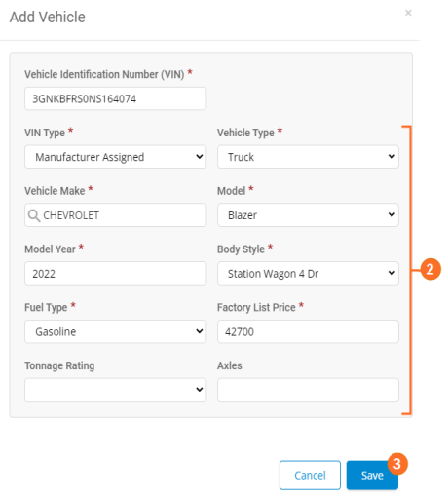Open the VIN Type dropdown
Screen dimensions: 448x499
pos(115,157)
